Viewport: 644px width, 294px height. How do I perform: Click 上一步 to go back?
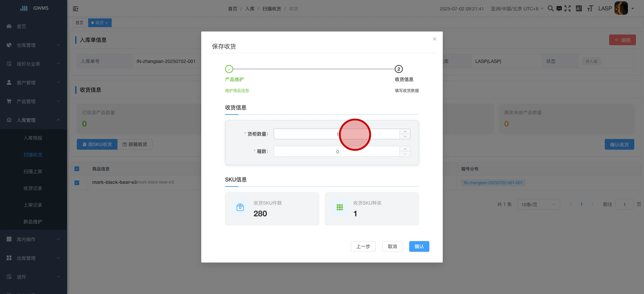pos(363,246)
